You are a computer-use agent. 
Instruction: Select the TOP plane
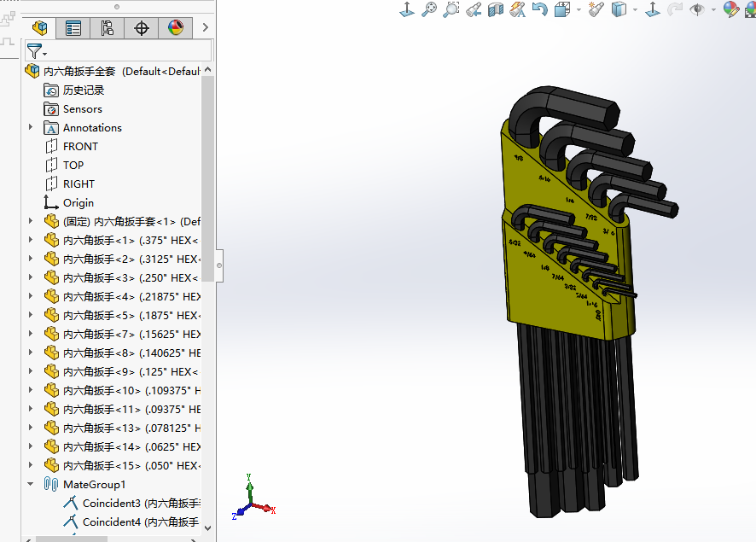pyautogui.click(x=73, y=166)
